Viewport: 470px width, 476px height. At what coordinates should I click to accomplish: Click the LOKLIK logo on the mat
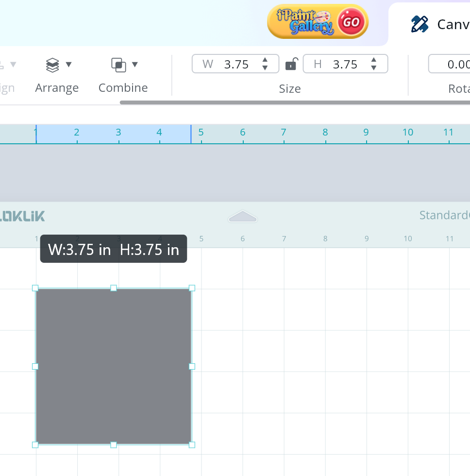(22, 216)
